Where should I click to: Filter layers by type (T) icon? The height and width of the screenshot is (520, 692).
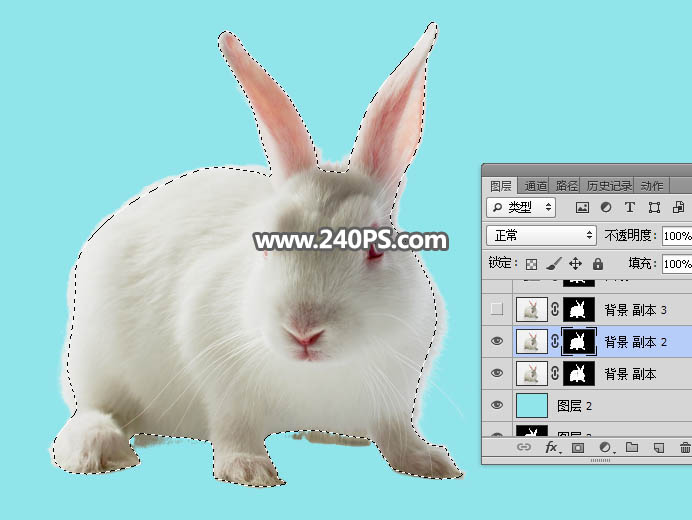pos(630,207)
